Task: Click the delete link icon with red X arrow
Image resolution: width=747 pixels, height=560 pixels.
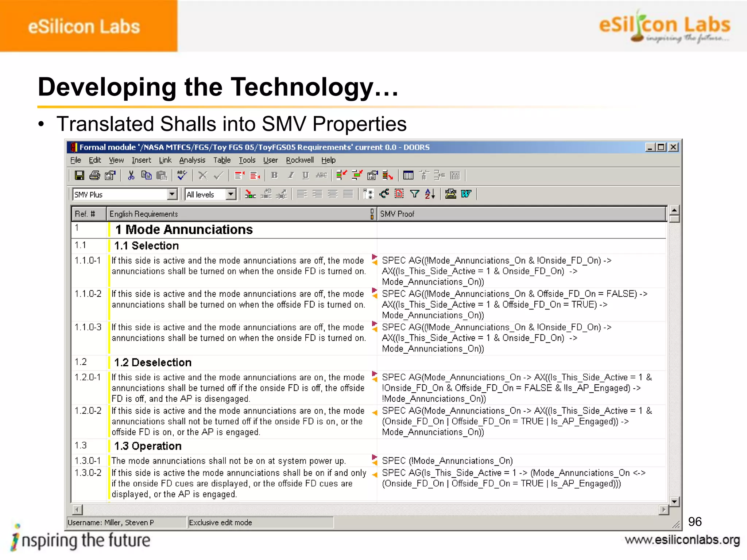Action: tap(387, 176)
